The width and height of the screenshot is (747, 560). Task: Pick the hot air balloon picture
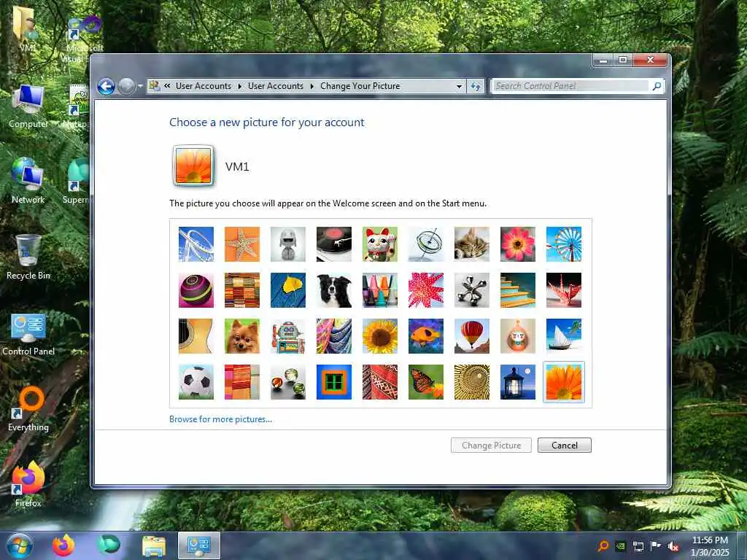[472, 335]
